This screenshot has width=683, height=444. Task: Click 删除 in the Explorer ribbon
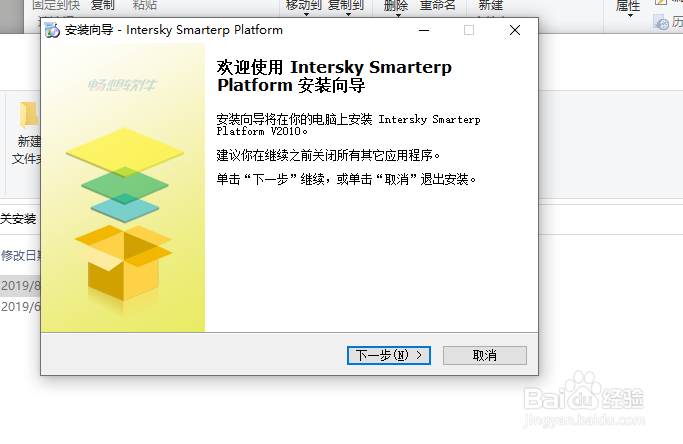point(396,7)
